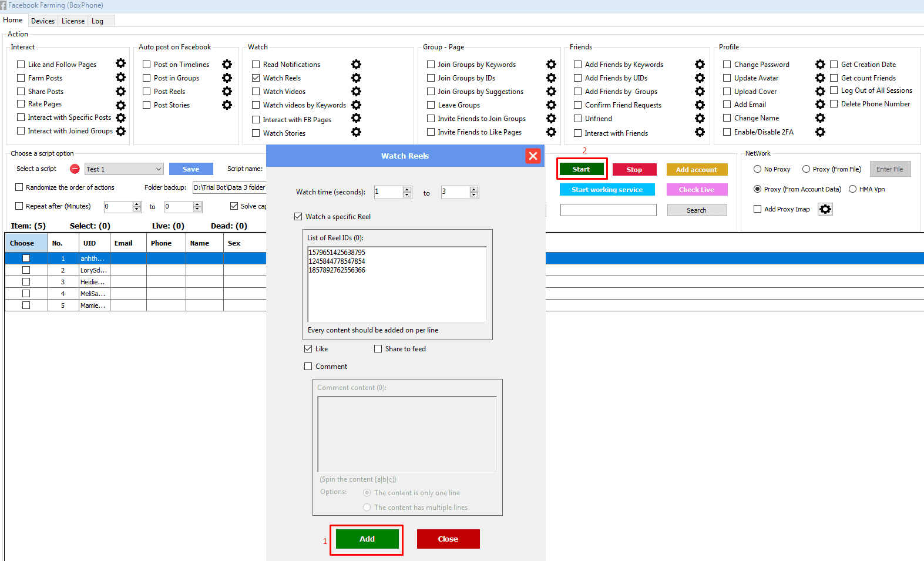924x561 pixels.
Task: Open settings gear for Post Stories
Action: [227, 105]
